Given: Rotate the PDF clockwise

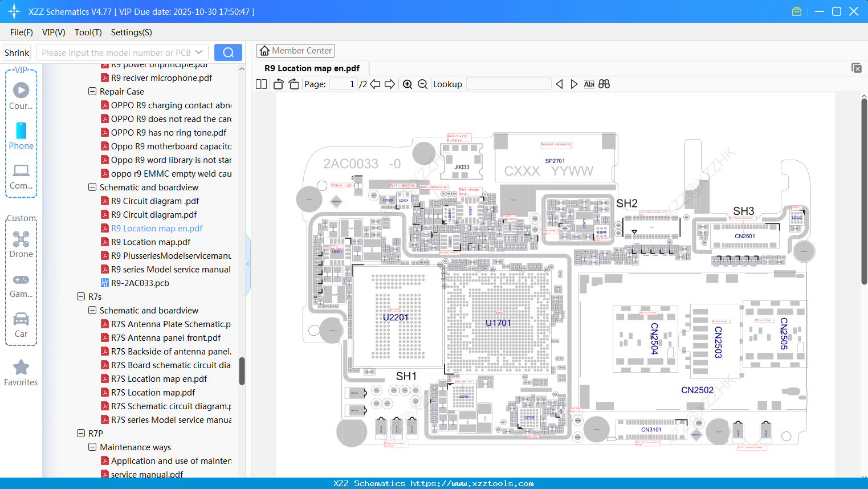Looking at the screenshot, I should [293, 84].
